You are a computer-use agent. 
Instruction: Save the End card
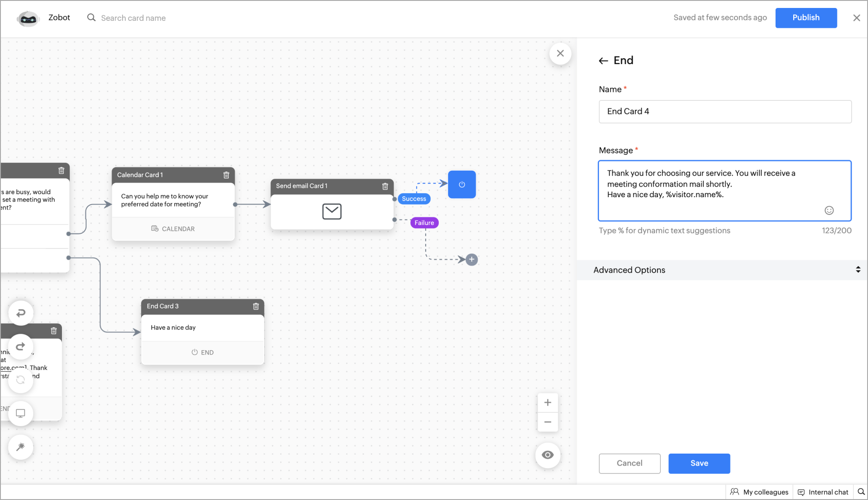tap(699, 463)
